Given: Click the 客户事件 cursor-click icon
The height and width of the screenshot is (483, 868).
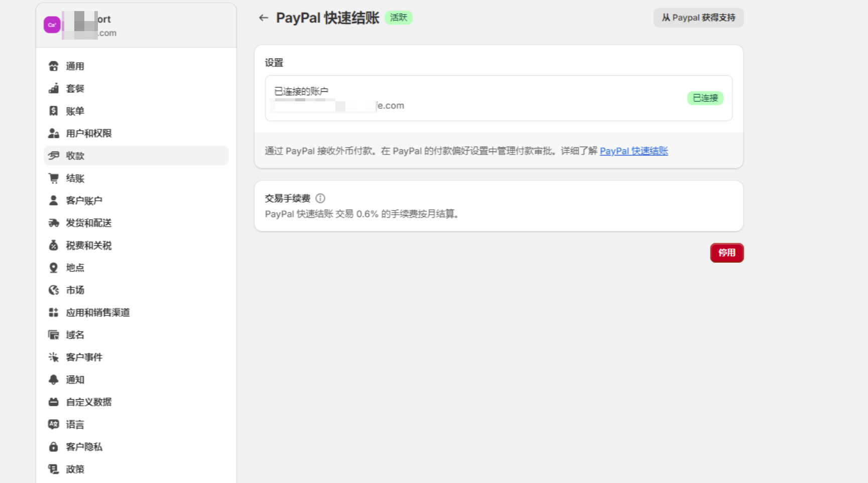Looking at the screenshot, I should pos(54,357).
